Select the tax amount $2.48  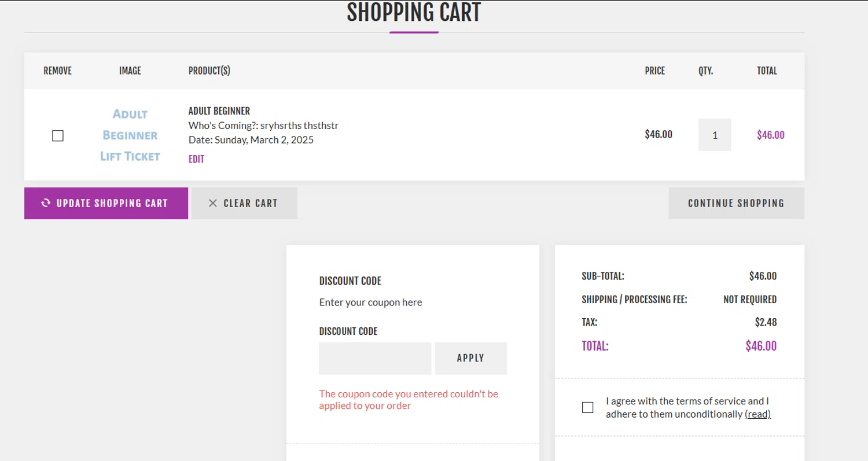[766, 322]
